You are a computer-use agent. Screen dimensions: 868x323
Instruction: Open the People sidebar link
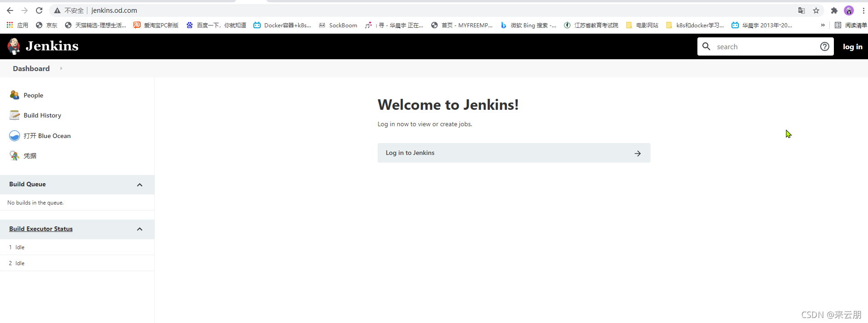(33, 95)
